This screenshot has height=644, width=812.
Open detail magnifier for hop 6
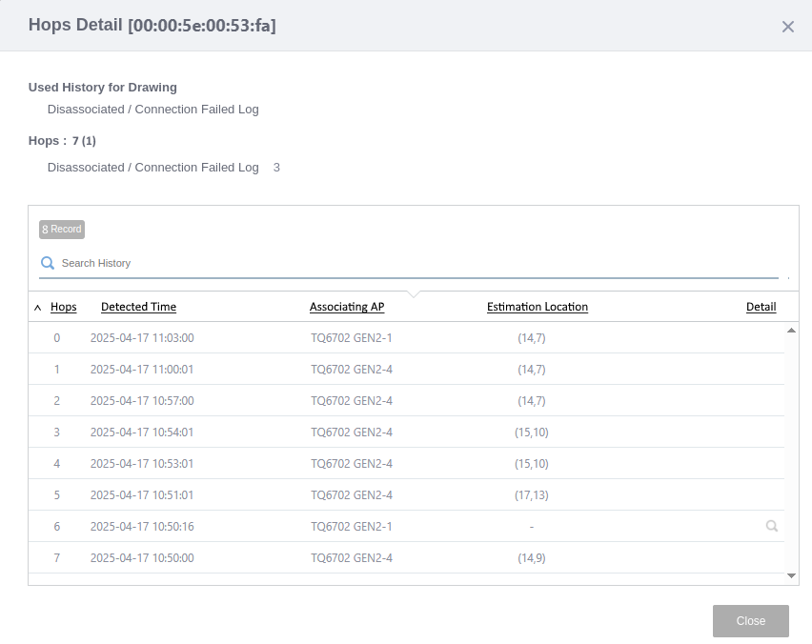[x=771, y=526]
